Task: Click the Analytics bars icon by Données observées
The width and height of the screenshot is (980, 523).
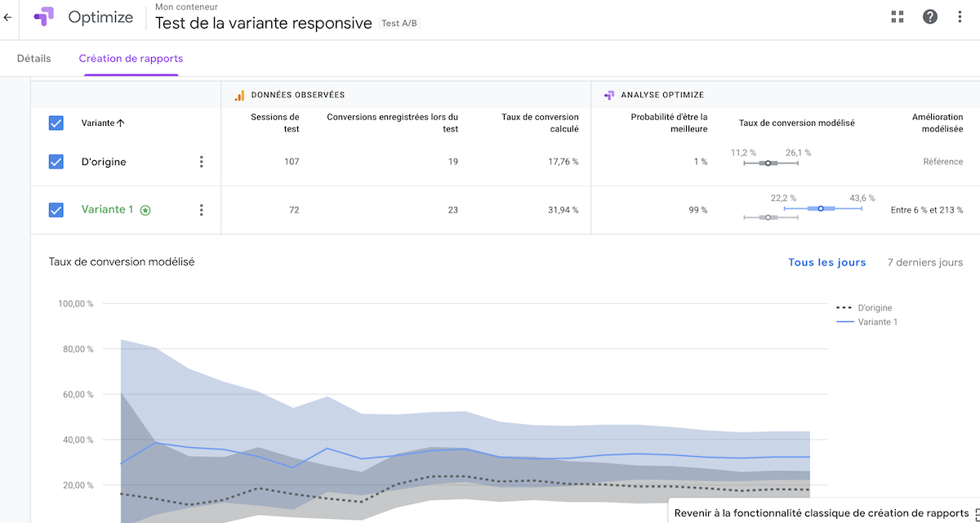Action: click(x=239, y=95)
